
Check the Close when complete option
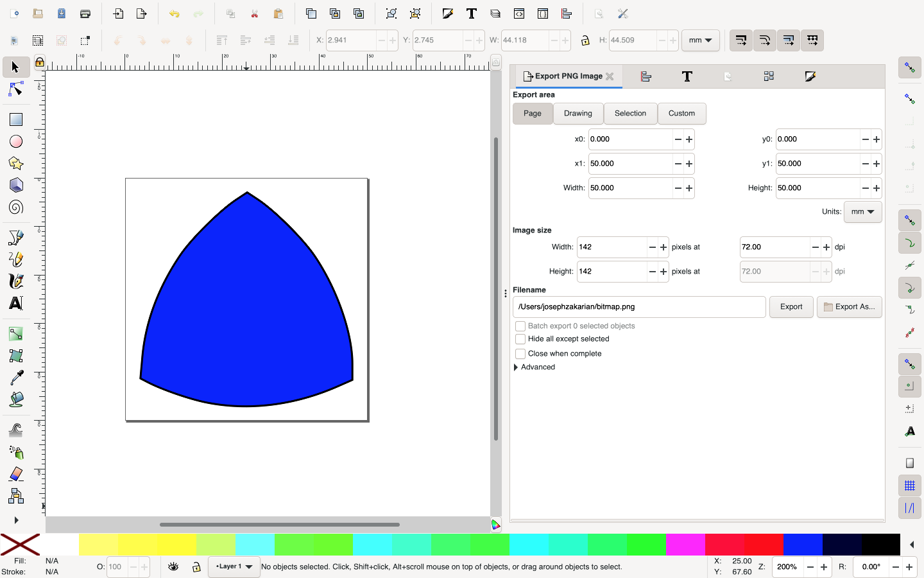pos(520,353)
